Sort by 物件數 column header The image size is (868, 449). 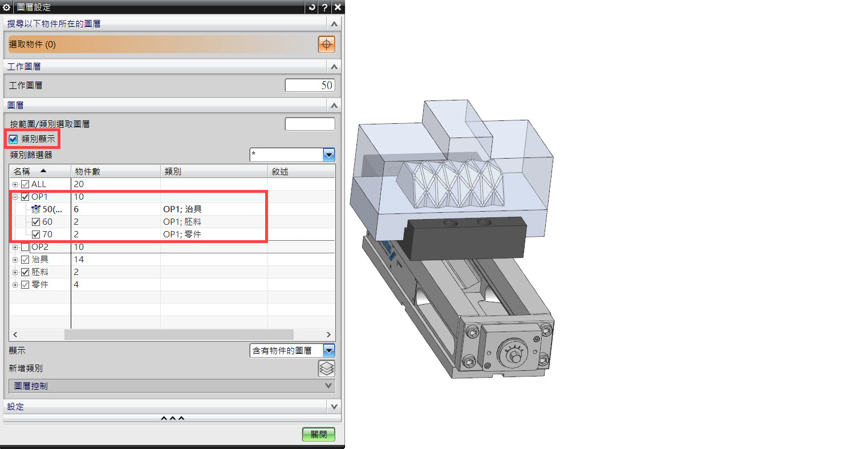pos(116,171)
